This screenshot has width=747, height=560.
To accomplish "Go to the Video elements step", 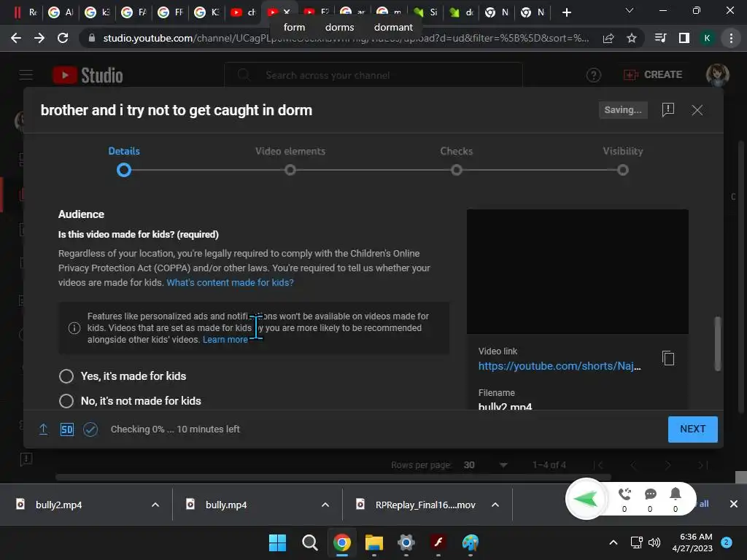I will [x=290, y=151].
